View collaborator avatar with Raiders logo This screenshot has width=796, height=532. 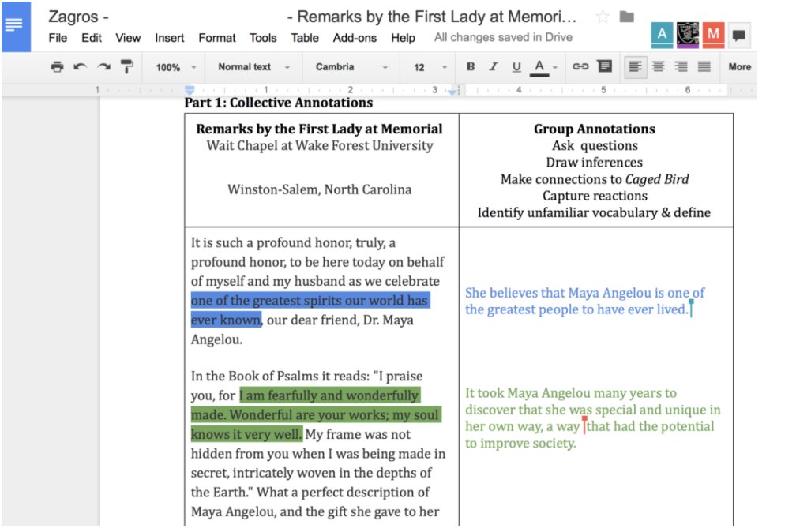[687, 35]
